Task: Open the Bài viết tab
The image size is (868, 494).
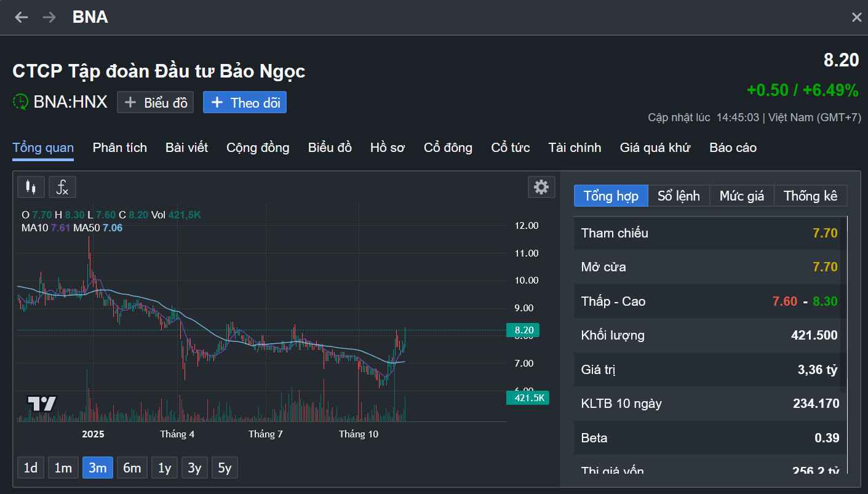Action: [x=187, y=148]
